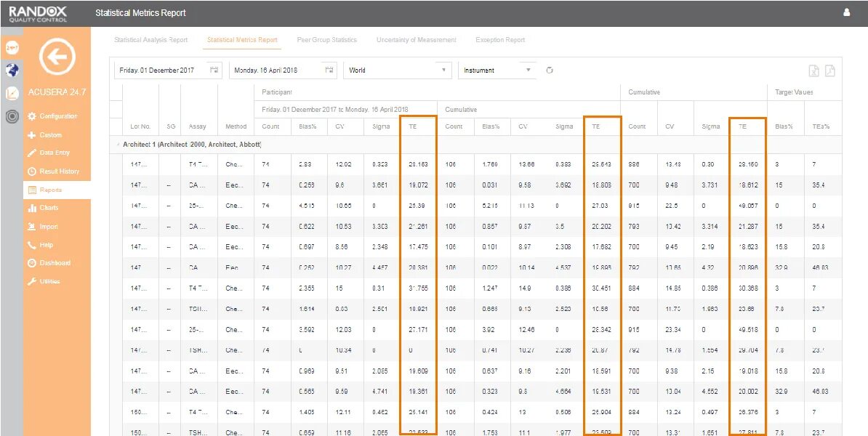The image size is (868, 436).
Task: Switch to Statistical Analysis Report tab
Action: point(150,40)
